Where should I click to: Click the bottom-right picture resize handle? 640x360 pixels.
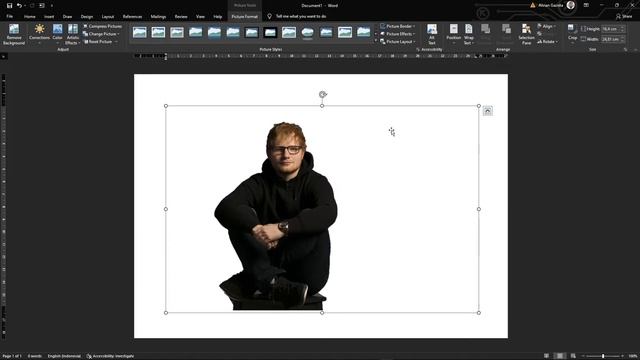(479, 313)
